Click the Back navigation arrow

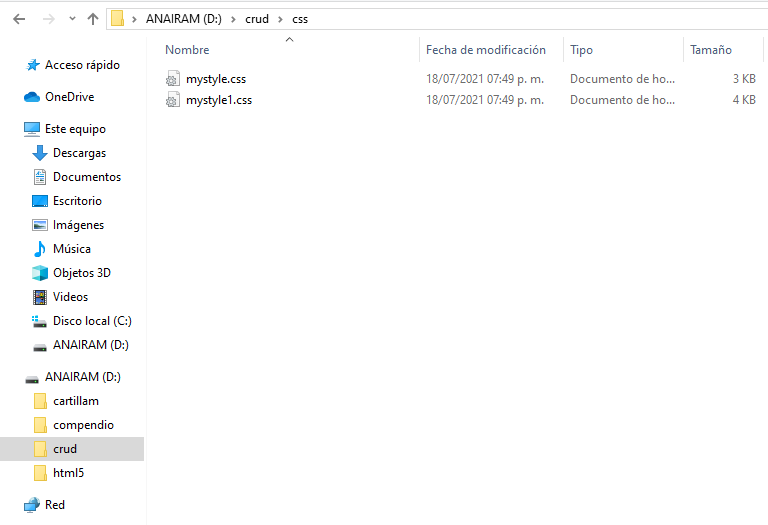tap(19, 19)
